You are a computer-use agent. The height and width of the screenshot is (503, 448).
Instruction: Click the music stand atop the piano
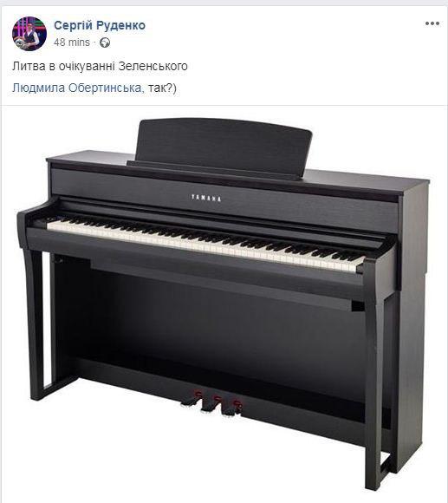[x=223, y=147]
